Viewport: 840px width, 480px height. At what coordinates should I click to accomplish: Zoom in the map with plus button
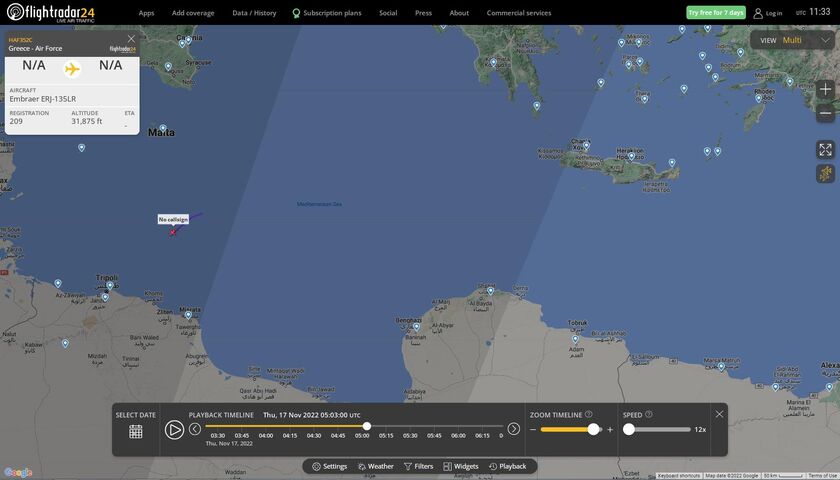tap(825, 89)
